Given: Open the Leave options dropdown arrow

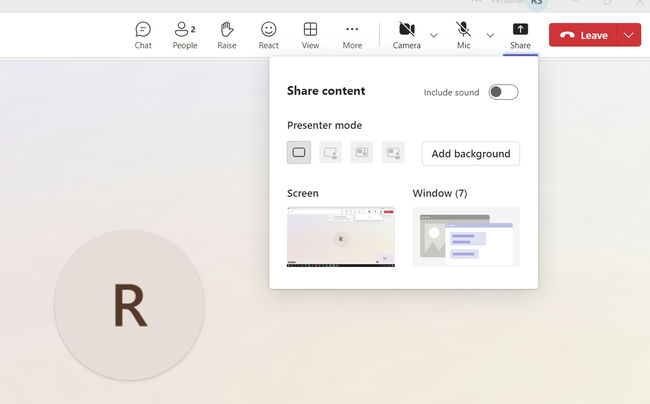Looking at the screenshot, I should 629,35.
